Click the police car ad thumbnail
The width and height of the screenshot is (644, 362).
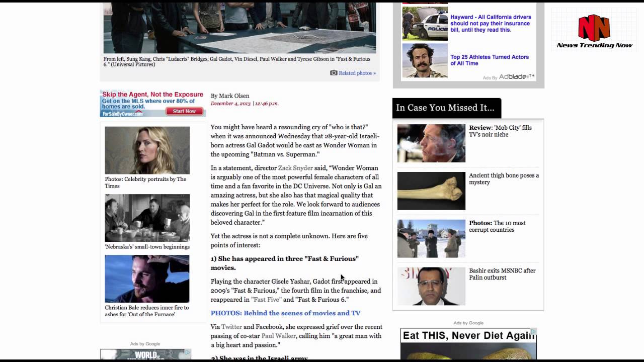click(425, 24)
